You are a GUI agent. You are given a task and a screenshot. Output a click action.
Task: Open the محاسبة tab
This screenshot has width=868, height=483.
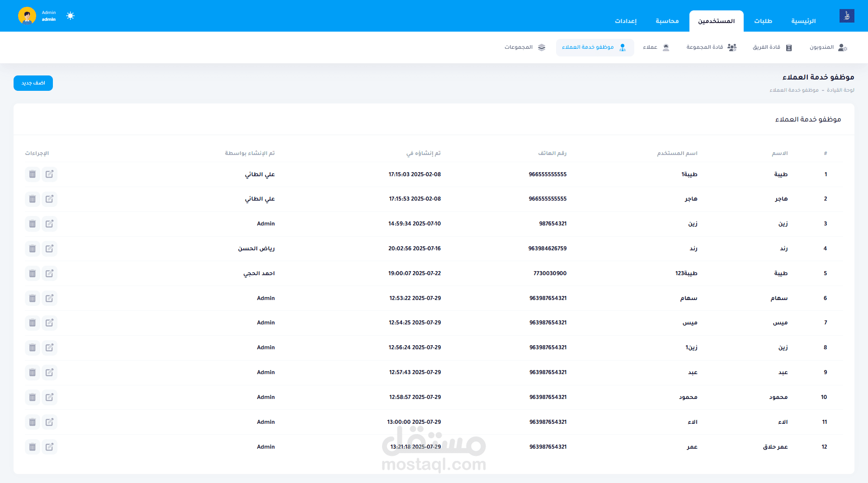667,21
